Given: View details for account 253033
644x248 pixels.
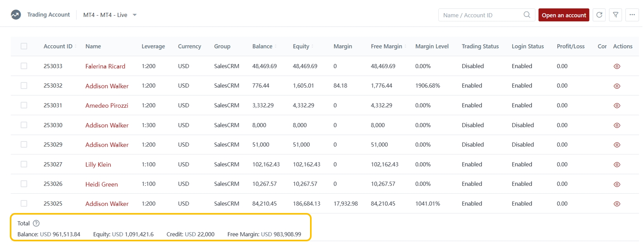Looking at the screenshot, I should tap(617, 66).
